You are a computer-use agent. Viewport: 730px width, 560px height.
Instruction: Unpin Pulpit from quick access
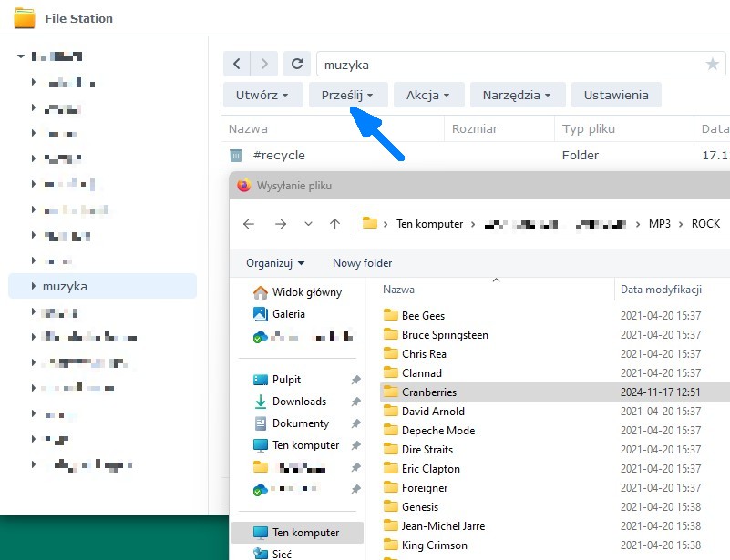(355, 380)
